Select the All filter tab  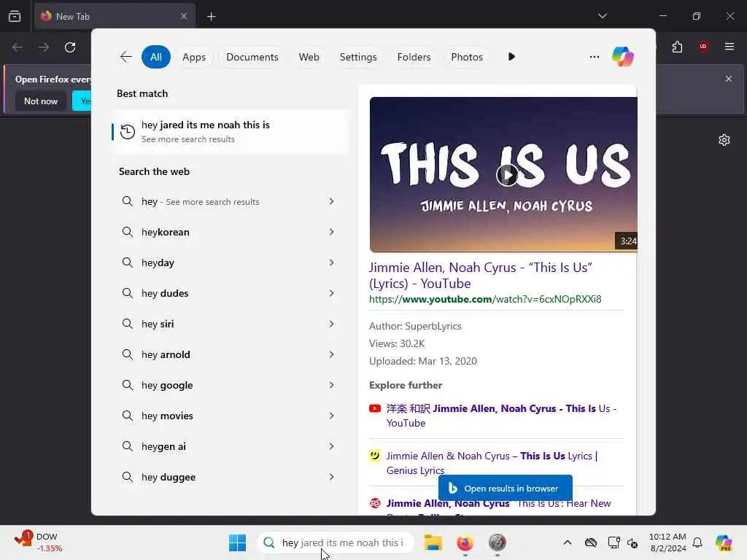point(156,57)
